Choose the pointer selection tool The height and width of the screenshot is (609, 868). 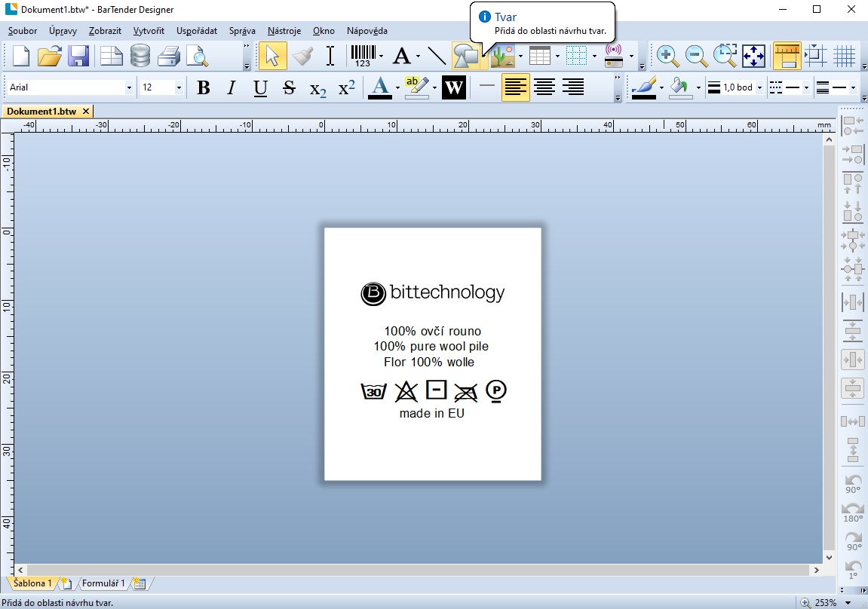tap(272, 56)
